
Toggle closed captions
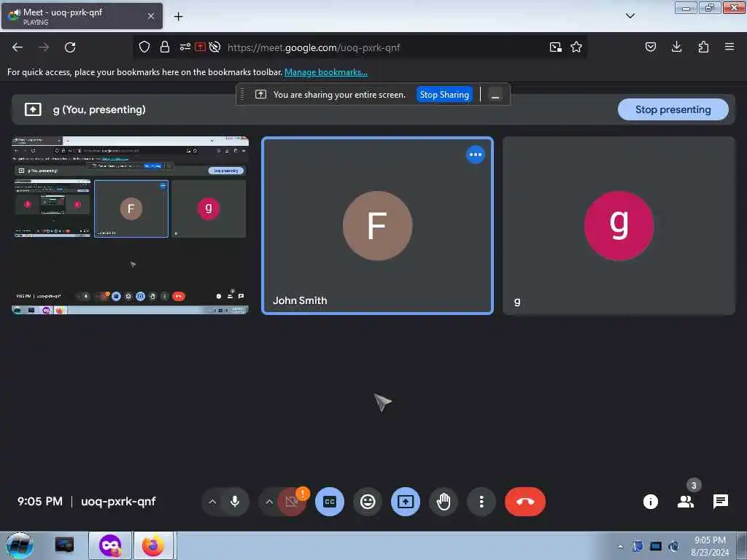(x=330, y=502)
